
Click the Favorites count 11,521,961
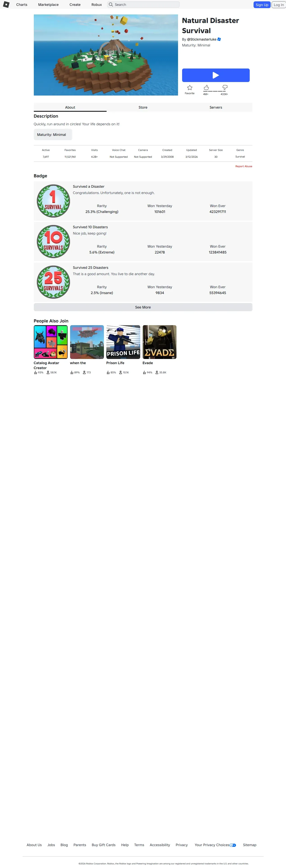[x=70, y=157]
